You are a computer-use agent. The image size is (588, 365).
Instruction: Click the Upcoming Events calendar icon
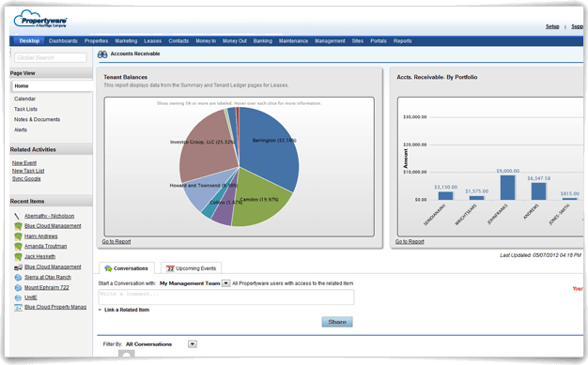(170, 268)
